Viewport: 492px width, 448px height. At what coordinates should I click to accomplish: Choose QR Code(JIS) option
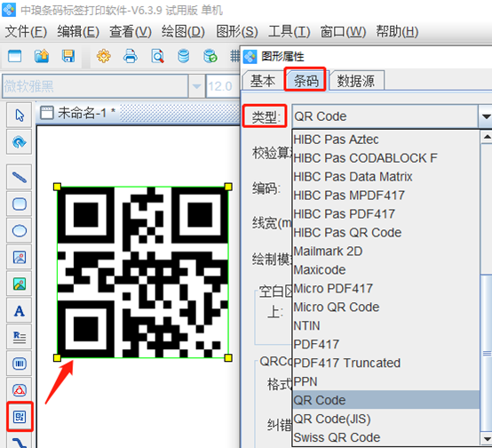tap(386, 419)
